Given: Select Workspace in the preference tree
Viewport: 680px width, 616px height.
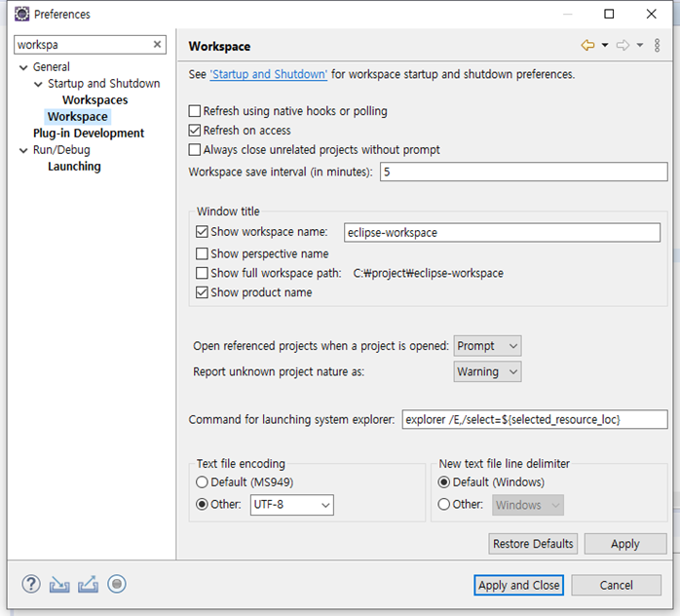Looking at the screenshot, I should click(x=78, y=117).
